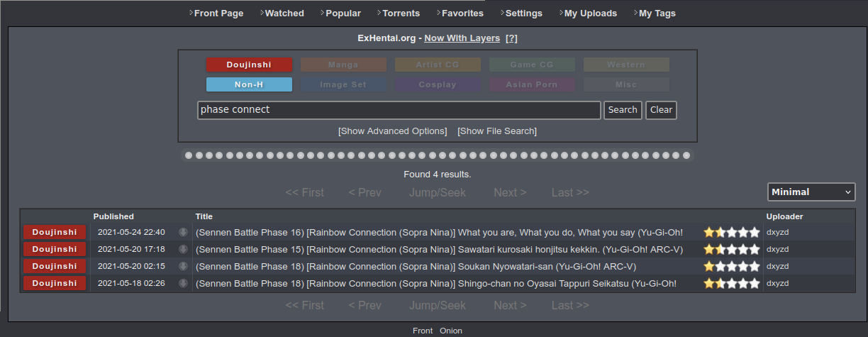Open uploader dxyzd in What you are row
This screenshot has height=337, width=868.
(778, 232)
